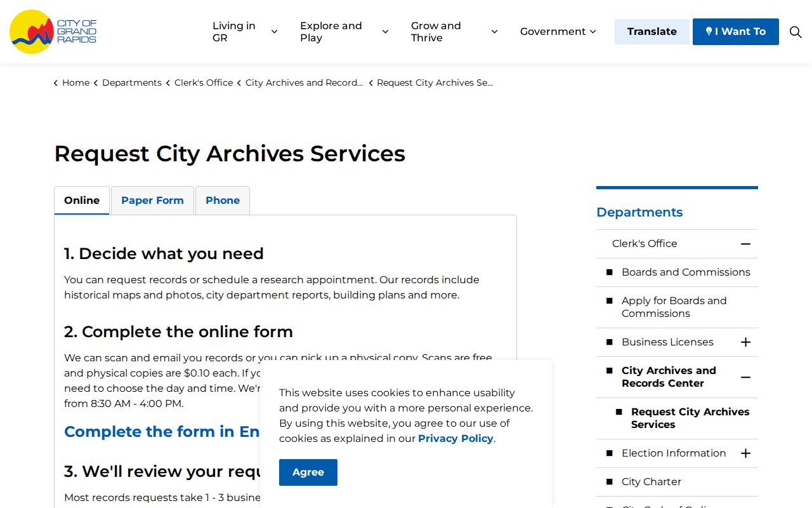
Task: Collapse the Clerk's Office section
Action: tap(745, 244)
